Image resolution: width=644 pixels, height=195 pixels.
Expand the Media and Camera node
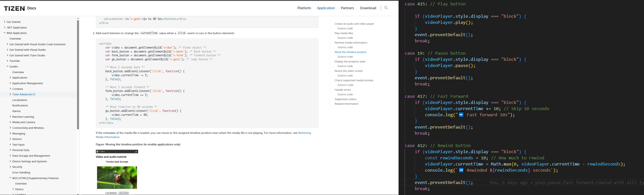pos(10,122)
